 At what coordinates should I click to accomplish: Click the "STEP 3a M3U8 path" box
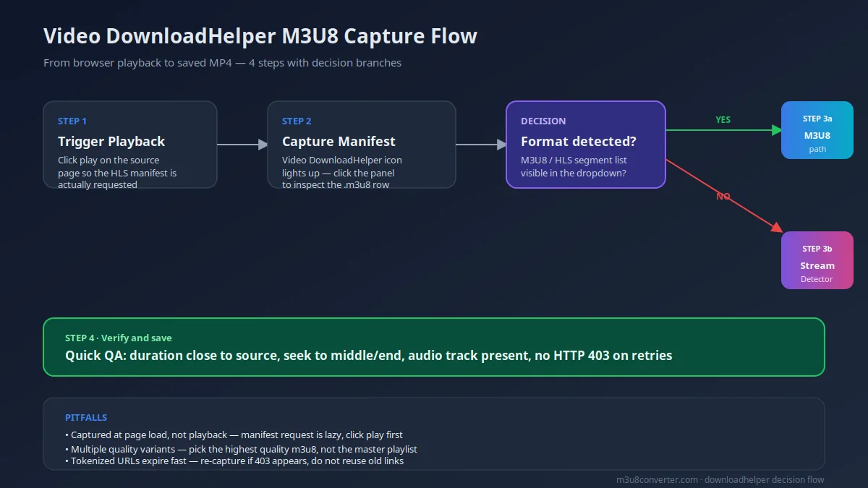(x=817, y=130)
